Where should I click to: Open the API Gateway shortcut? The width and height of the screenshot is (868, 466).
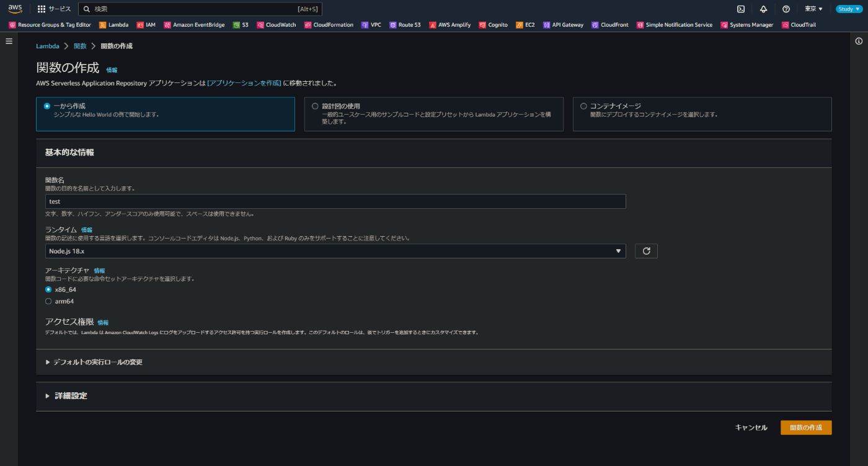click(x=563, y=25)
